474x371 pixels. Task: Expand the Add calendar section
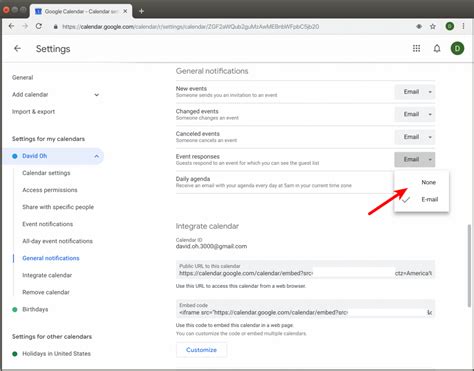tap(97, 95)
